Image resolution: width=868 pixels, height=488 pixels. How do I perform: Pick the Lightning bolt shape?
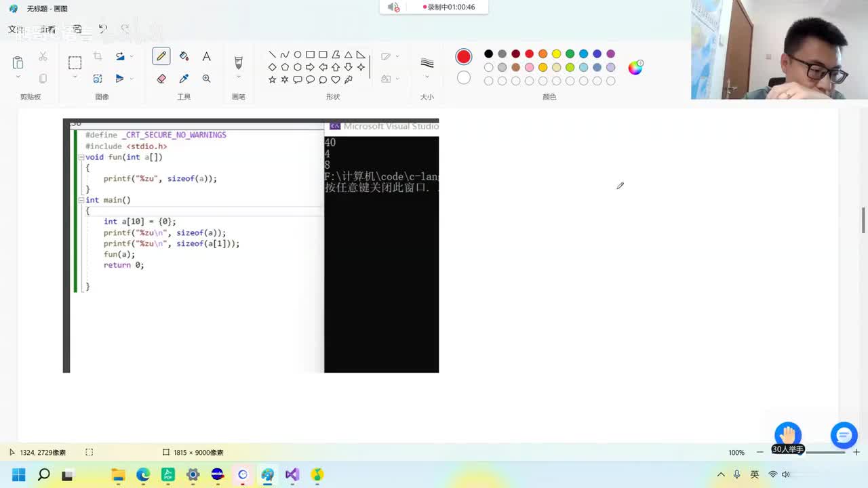tap(348, 79)
